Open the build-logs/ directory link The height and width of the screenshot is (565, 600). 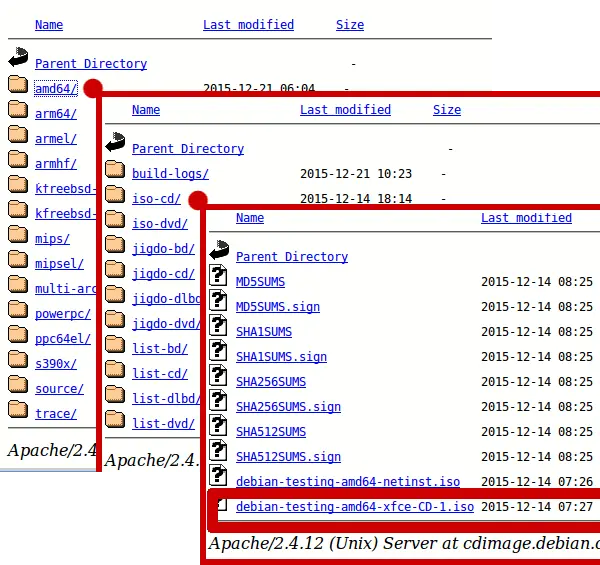[170, 174]
